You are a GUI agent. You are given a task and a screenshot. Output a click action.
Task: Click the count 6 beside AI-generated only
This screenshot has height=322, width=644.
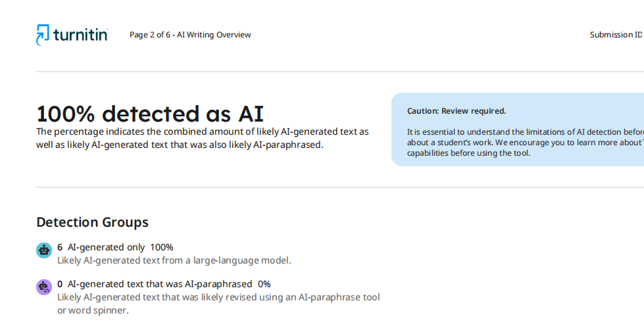pos(60,247)
